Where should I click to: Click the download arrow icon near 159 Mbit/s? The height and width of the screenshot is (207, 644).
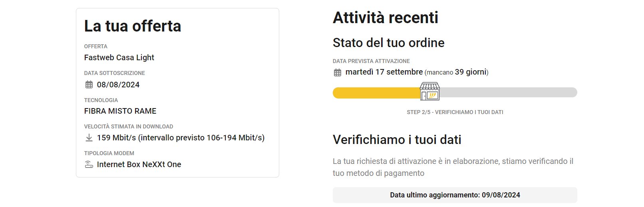coord(89,138)
